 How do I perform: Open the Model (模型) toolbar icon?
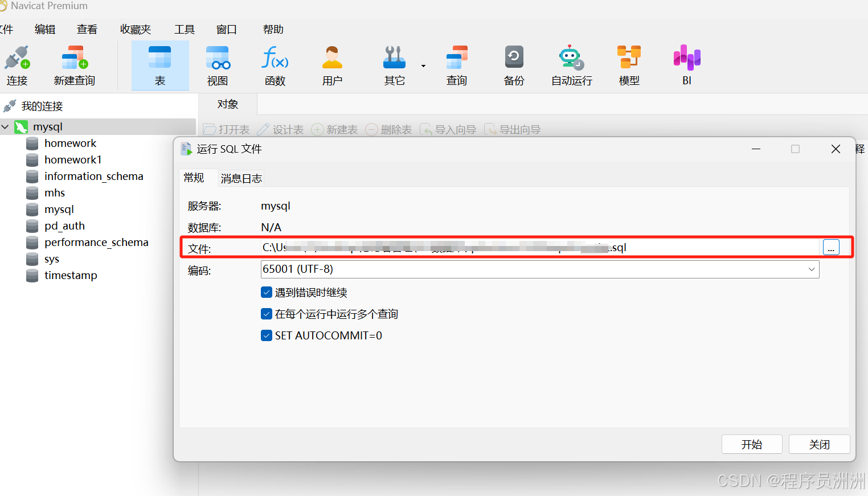click(629, 58)
